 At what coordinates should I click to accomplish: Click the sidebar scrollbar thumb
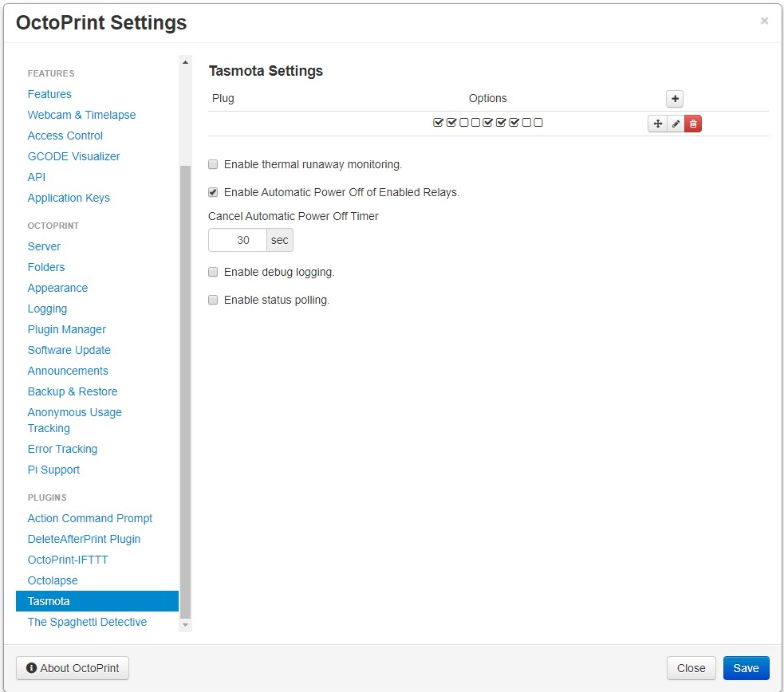click(186, 392)
